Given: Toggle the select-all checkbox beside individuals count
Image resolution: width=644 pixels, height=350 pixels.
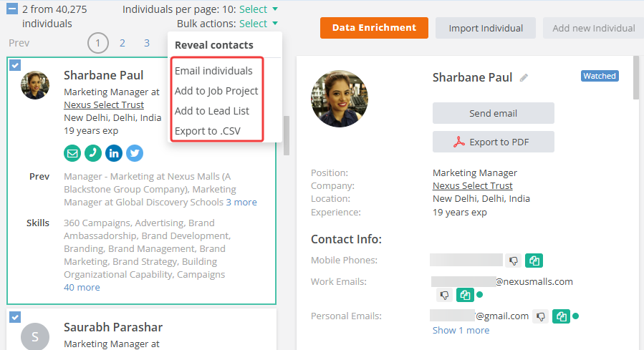Looking at the screenshot, I should [x=13, y=10].
